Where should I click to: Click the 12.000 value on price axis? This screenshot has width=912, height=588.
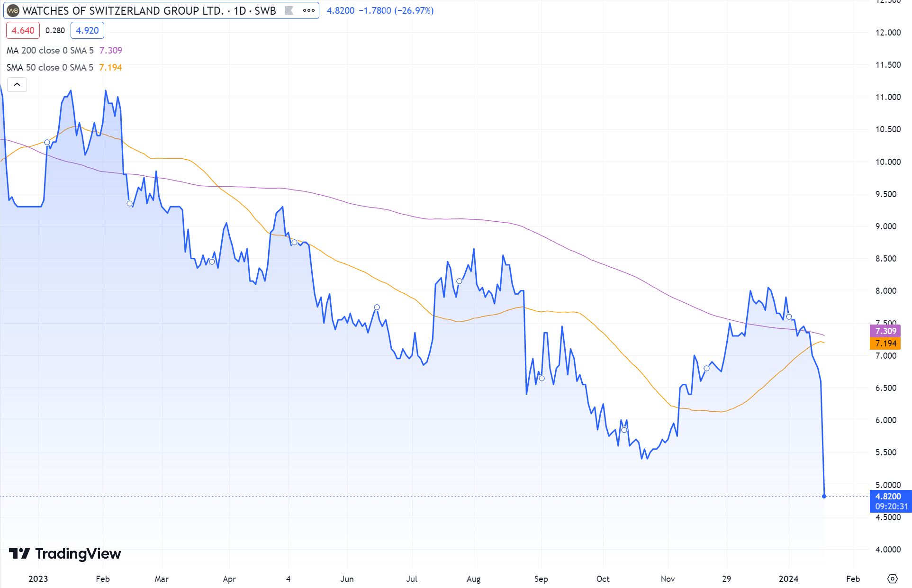(x=888, y=33)
